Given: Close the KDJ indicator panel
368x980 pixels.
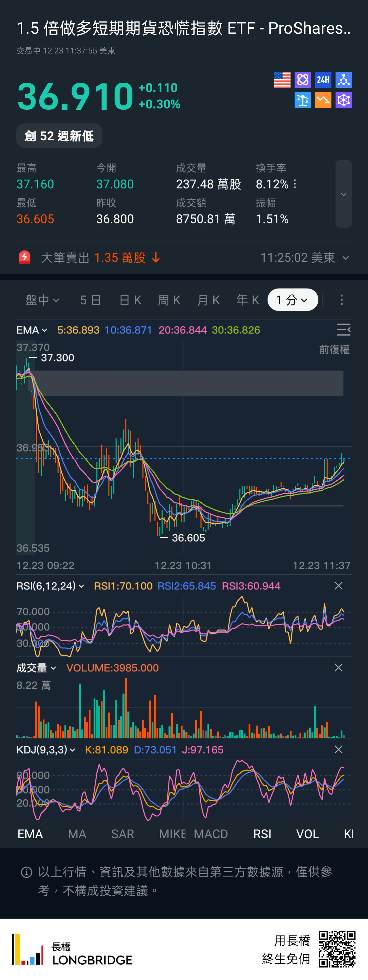Looking at the screenshot, I should (338, 750).
